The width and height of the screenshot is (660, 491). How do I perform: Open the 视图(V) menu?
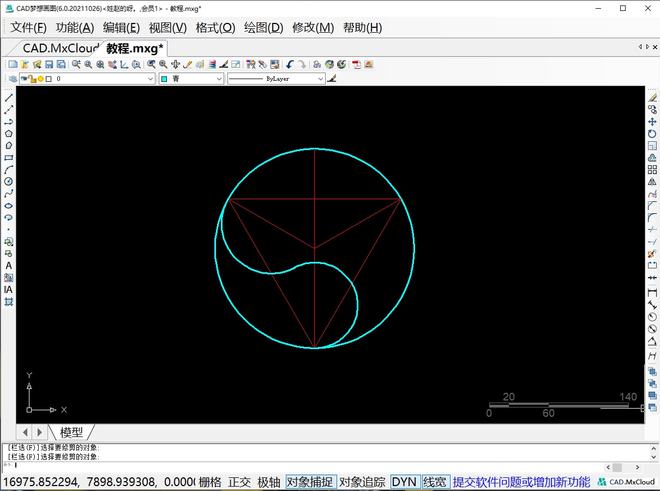coord(168,28)
